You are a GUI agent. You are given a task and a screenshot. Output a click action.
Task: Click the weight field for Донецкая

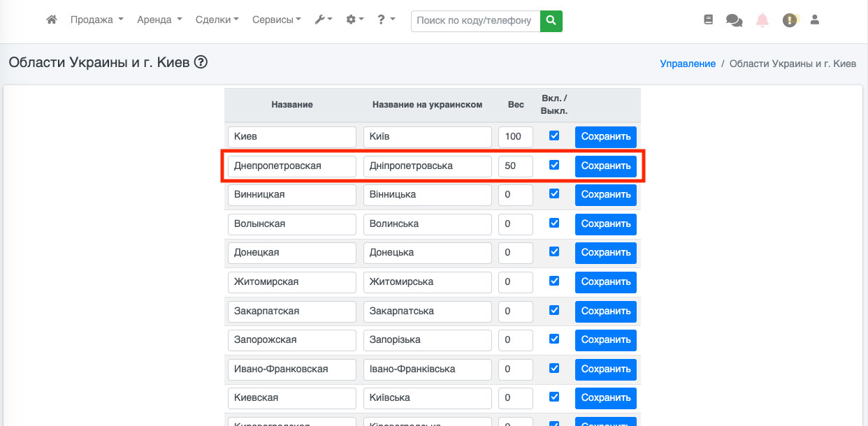pyautogui.click(x=515, y=253)
